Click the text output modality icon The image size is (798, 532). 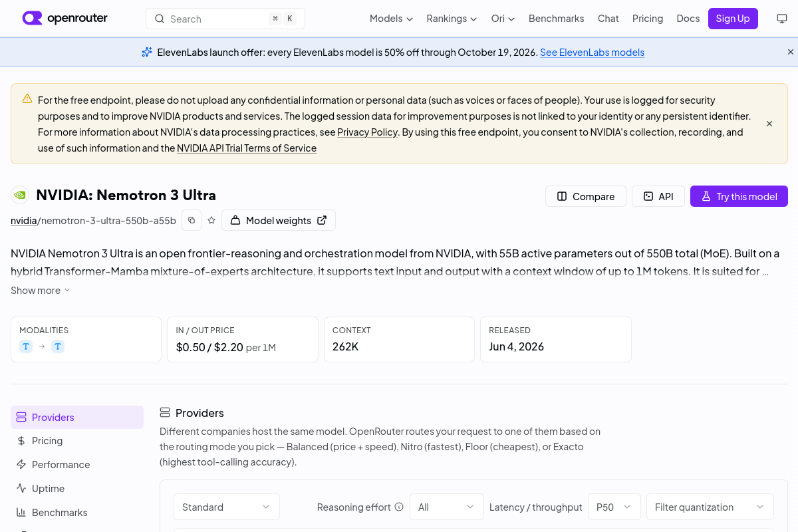click(x=58, y=346)
